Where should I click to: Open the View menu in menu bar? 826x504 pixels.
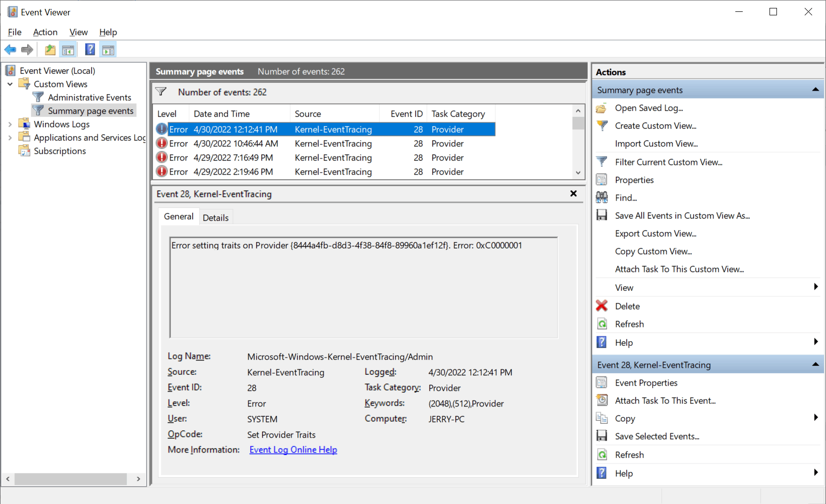(x=78, y=32)
